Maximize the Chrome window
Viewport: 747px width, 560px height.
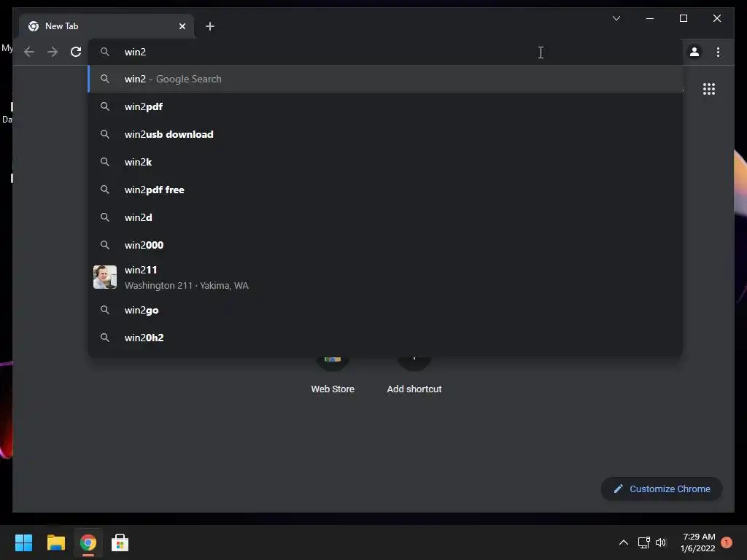(683, 18)
